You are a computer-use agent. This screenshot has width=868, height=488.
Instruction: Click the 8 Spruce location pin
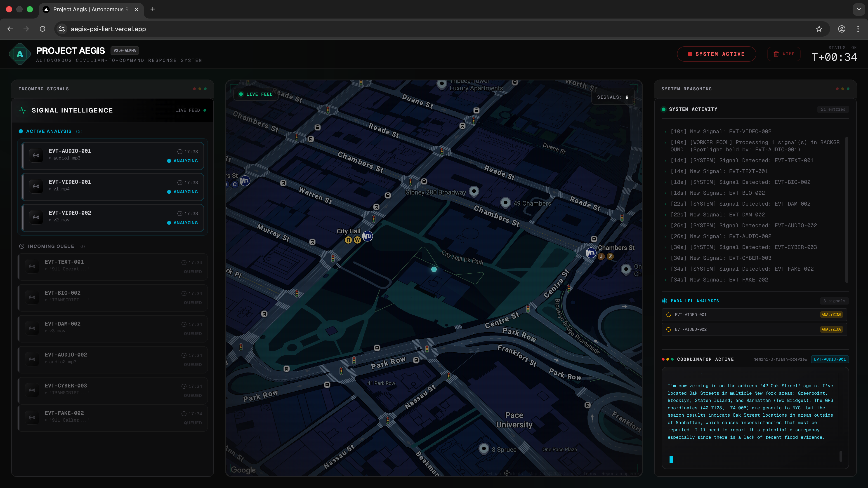point(484,448)
